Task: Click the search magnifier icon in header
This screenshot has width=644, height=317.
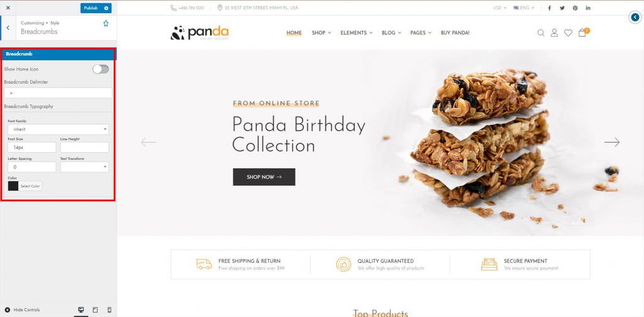Action: tap(540, 33)
